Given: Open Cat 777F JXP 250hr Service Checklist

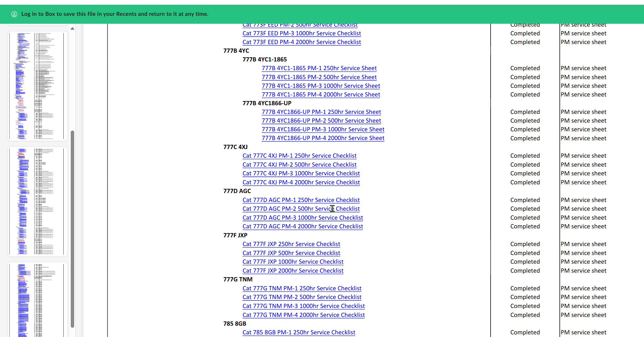Looking at the screenshot, I should 291,244.
